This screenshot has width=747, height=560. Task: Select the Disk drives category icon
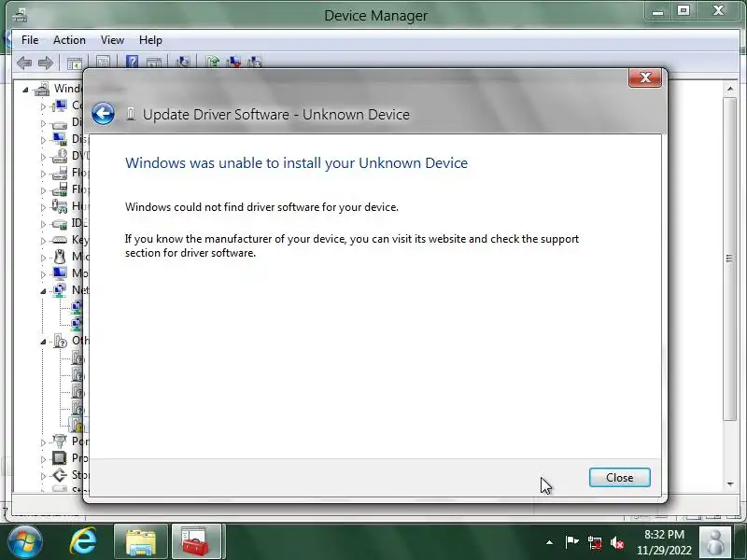coord(60,123)
